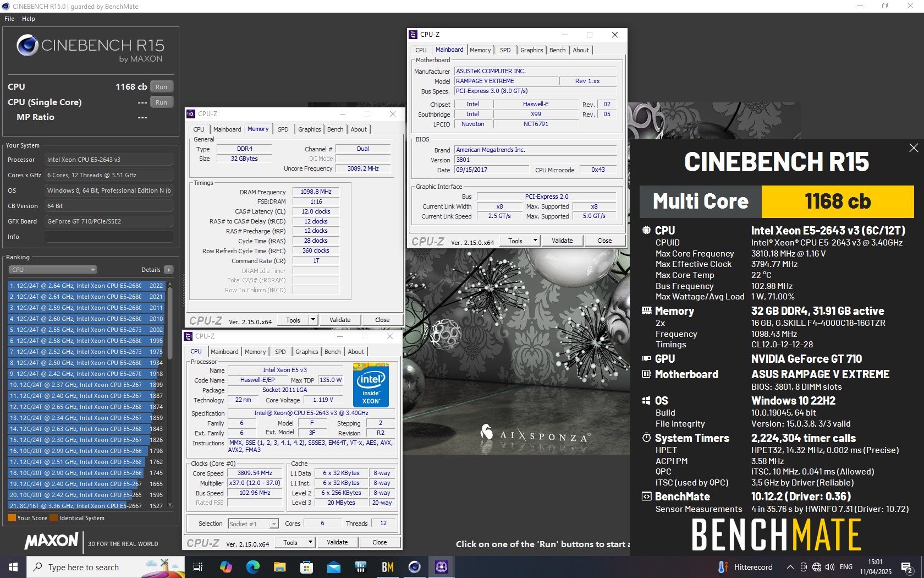This screenshot has height=578, width=924.
Task: Click Tools button in Memory CPU-Z window
Action: (x=293, y=320)
